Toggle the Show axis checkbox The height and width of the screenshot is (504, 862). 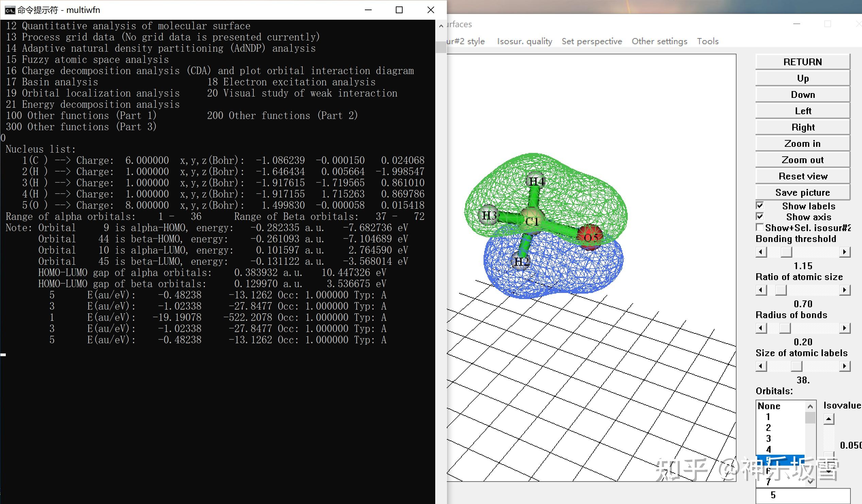pyautogui.click(x=760, y=216)
